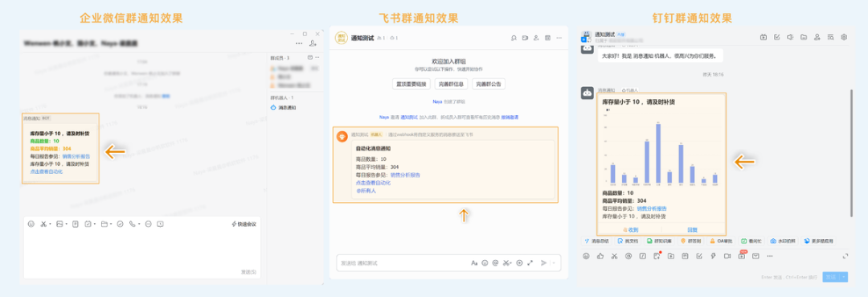
Task: Expand the Feishu send options arrow
Action: 554,262
